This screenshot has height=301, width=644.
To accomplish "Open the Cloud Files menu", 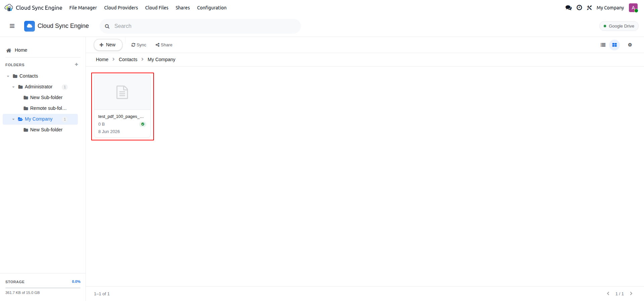I will coord(157,8).
